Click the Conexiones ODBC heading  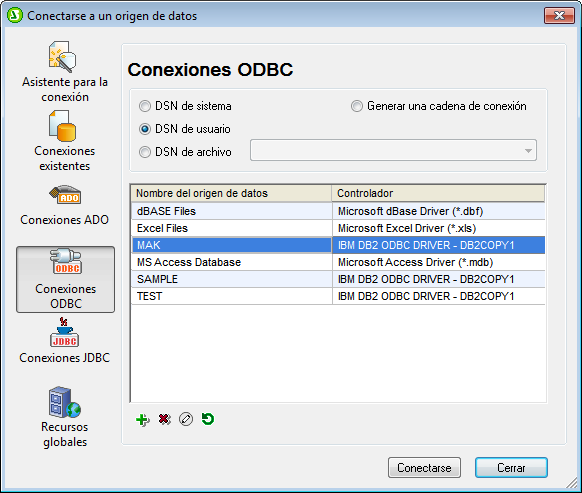point(210,70)
